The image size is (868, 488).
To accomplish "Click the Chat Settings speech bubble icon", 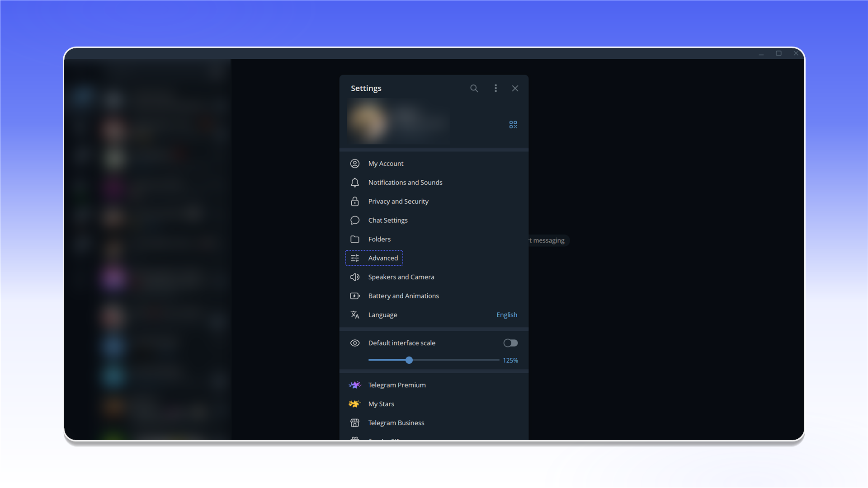I will coord(355,221).
